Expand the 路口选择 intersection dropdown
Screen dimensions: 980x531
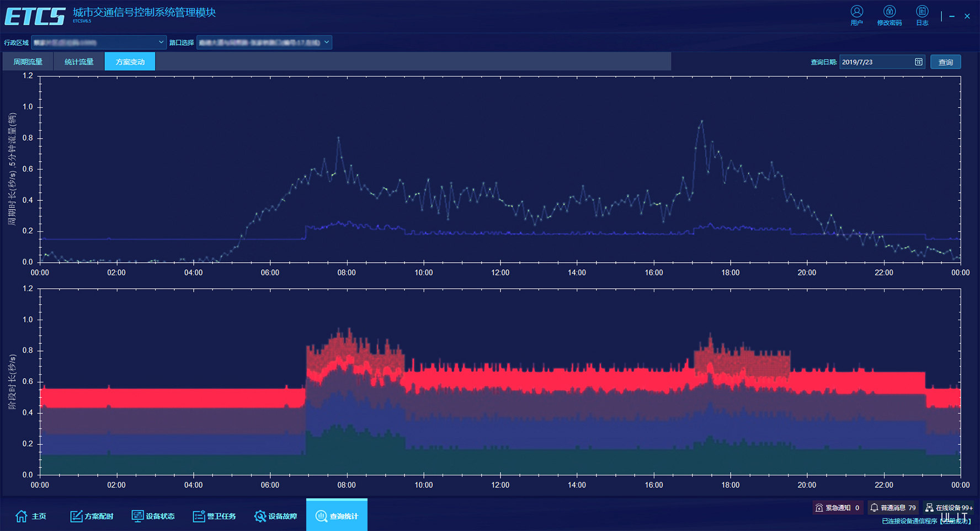click(x=264, y=43)
